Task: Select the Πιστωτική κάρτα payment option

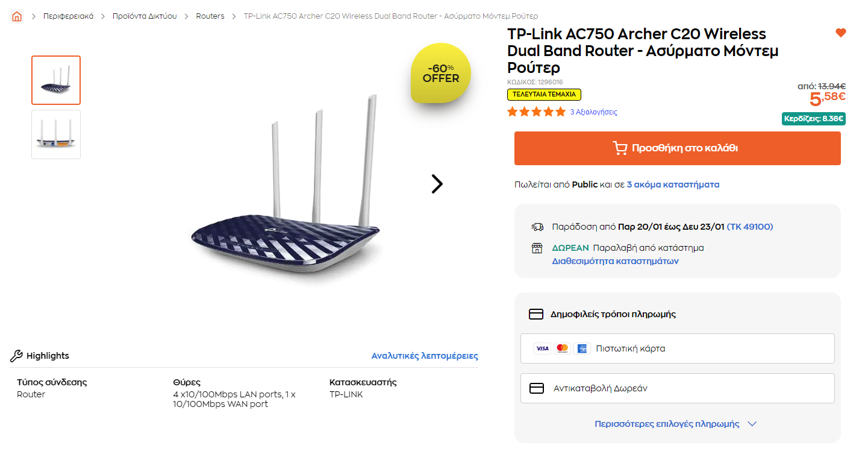Action: coord(677,348)
